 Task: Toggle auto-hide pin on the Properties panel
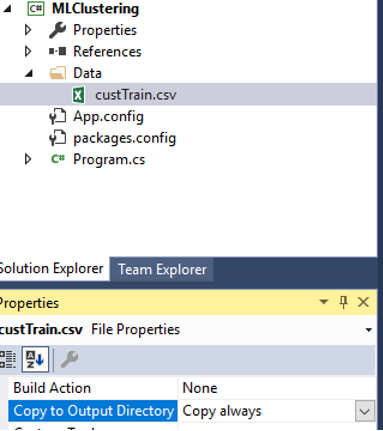pos(343,302)
